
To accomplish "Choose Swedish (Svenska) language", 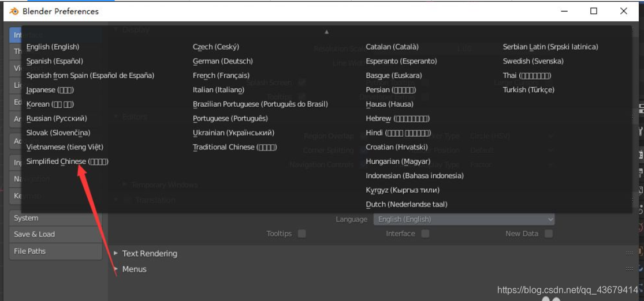I will (534, 62).
